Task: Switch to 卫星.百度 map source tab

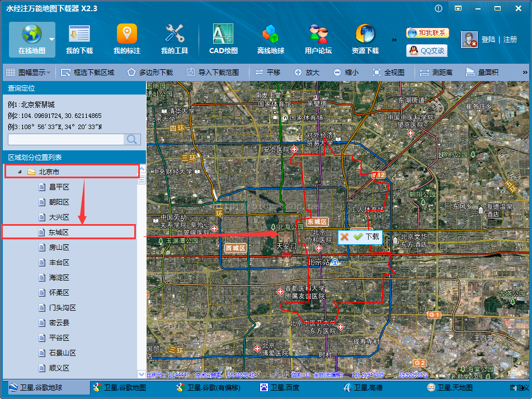Action: (280, 387)
